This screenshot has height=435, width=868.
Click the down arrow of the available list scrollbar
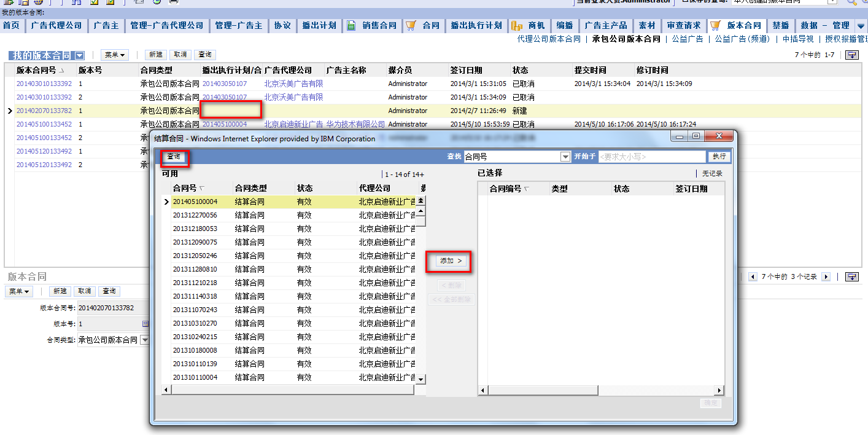pos(421,379)
